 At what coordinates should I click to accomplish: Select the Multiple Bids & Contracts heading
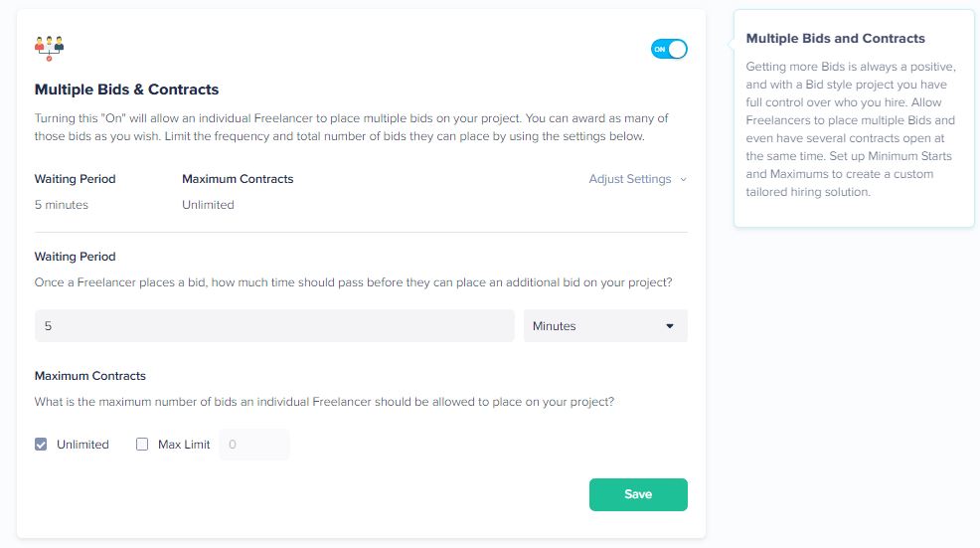coord(126,90)
